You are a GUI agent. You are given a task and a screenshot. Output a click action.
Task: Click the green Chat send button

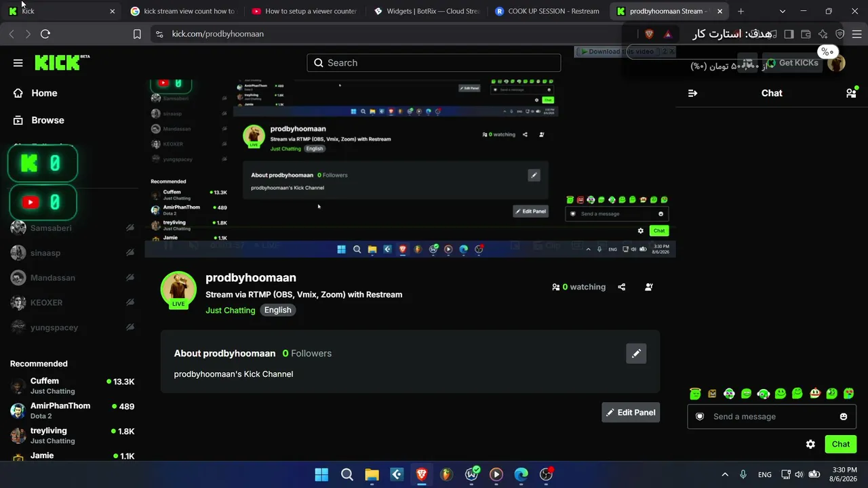[x=841, y=445]
